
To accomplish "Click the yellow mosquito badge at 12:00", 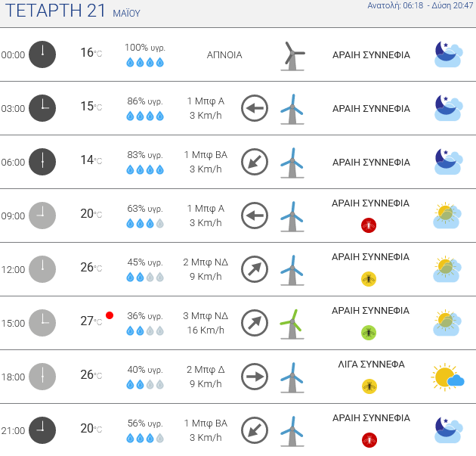I will coord(369,279).
